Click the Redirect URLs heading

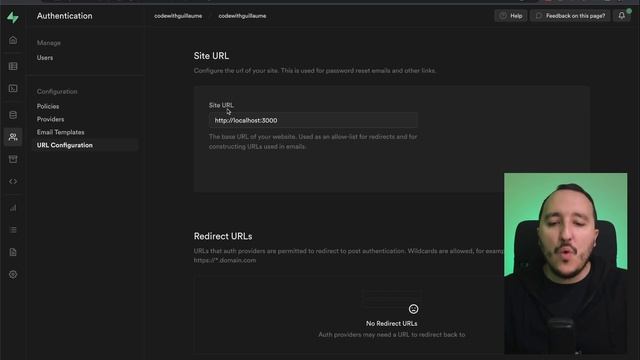(223, 236)
